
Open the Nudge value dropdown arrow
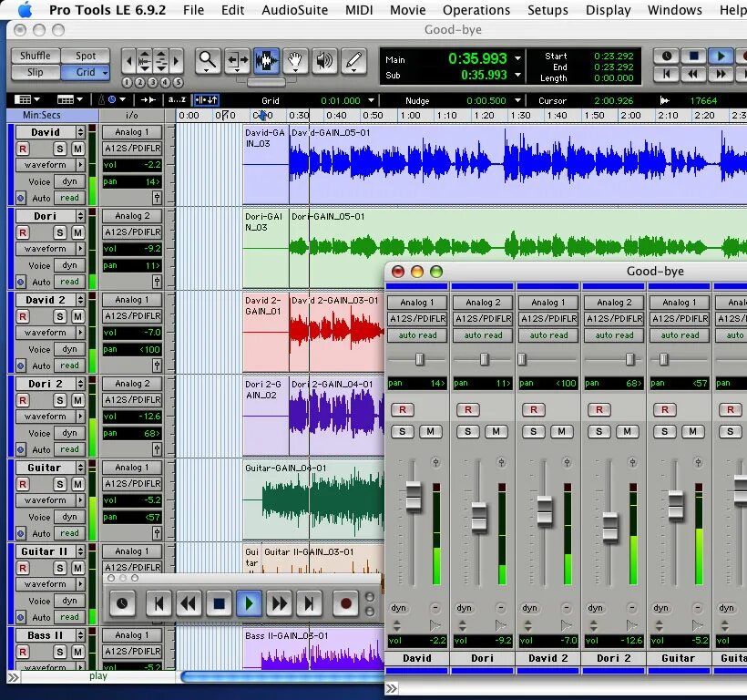pos(517,100)
